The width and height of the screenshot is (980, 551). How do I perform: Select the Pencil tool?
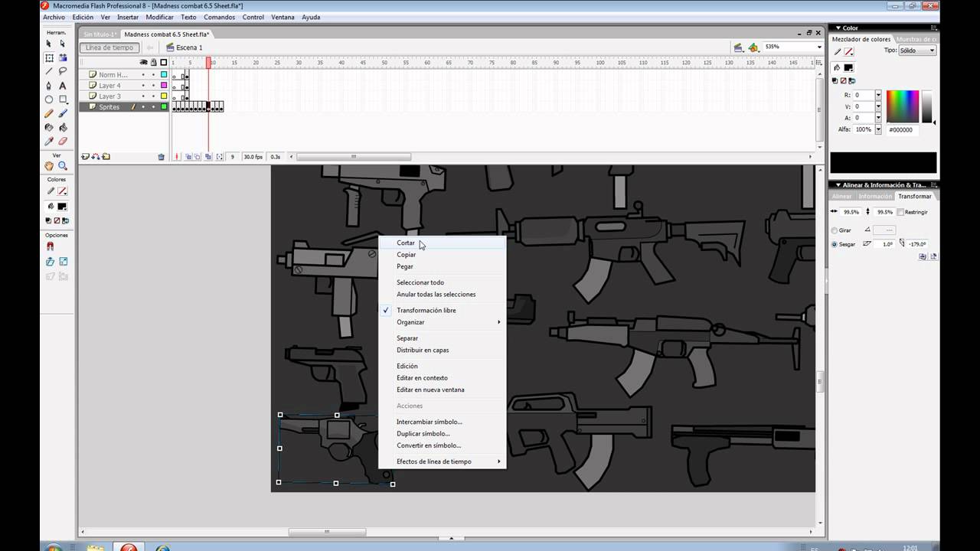click(49, 113)
